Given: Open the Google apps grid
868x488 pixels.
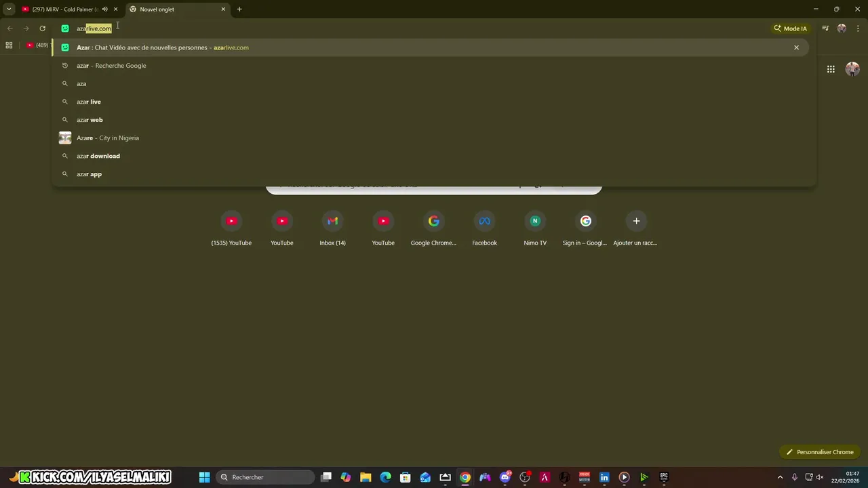Looking at the screenshot, I should pyautogui.click(x=831, y=69).
